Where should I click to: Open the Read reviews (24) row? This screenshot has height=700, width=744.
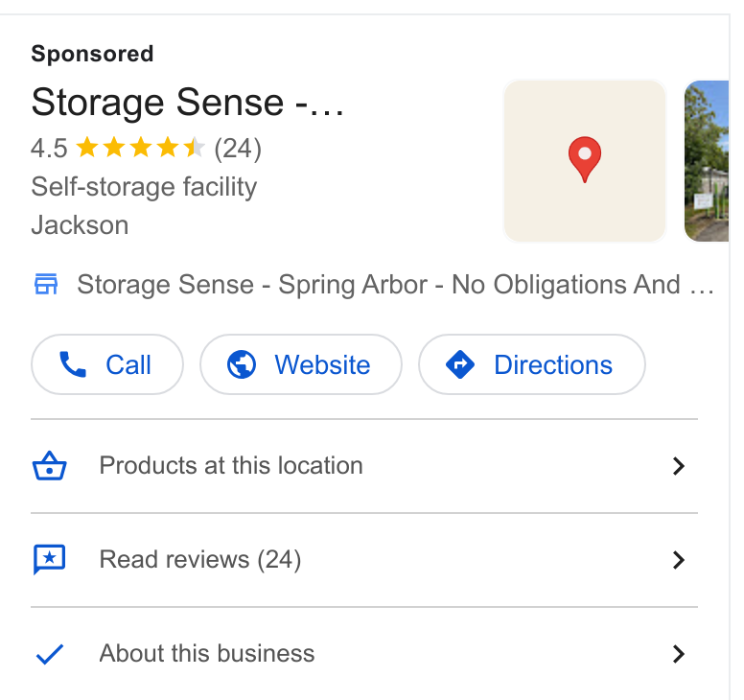point(364,560)
